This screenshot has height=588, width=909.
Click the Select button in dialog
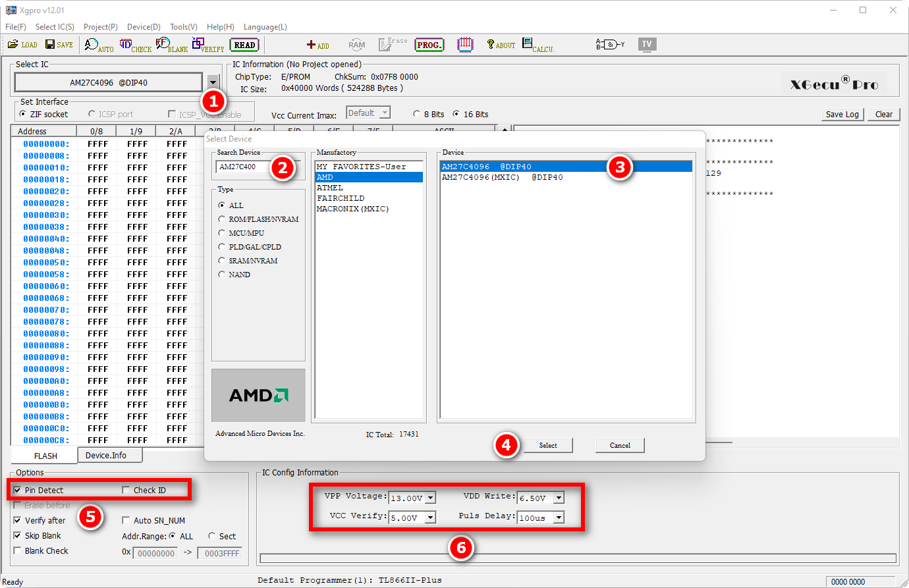(x=548, y=446)
